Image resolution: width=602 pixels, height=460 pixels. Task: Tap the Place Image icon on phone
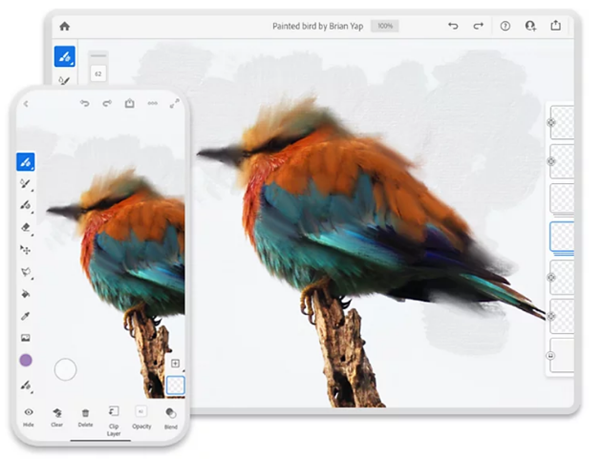point(25,338)
